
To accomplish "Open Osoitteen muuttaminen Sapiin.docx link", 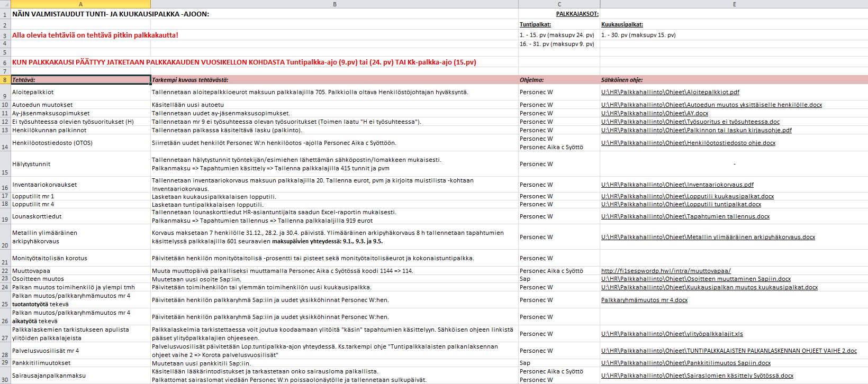I will pyautogui.click(x=696, y=279).
